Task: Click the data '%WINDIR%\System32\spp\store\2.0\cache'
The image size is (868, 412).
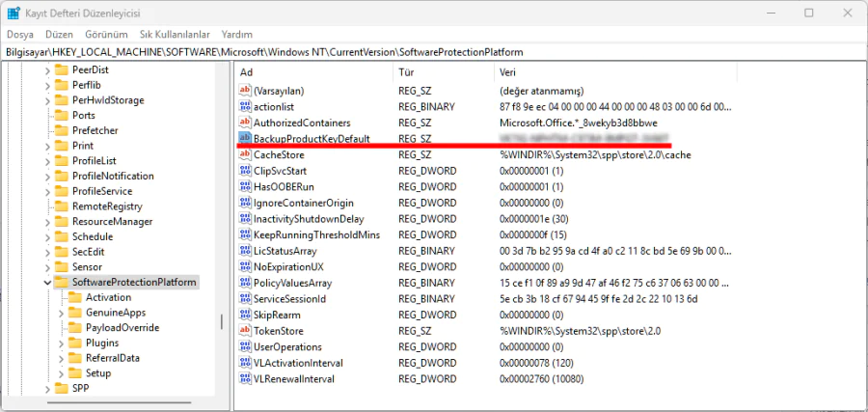Action: (x=595, y=154)
